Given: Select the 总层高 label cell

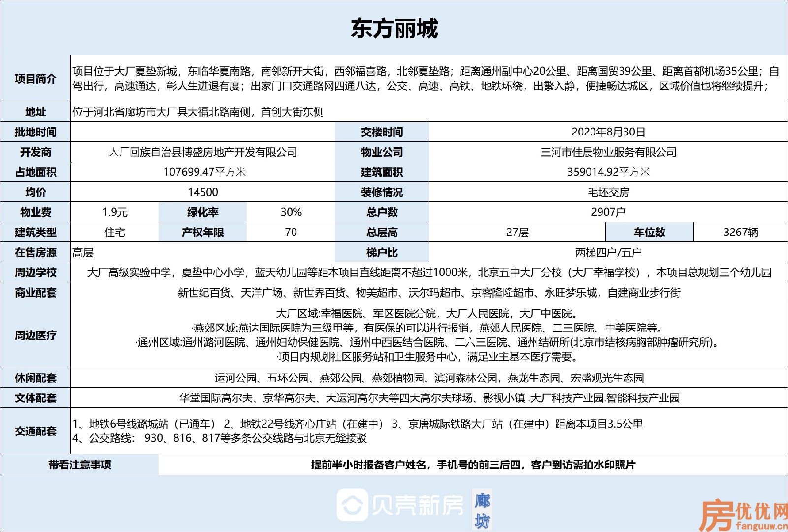Looking at the screenshot, I should [x=382, y=232].
